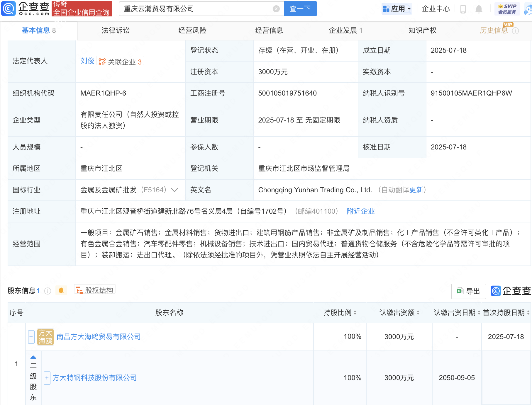Select organization code MAER1QHP-6
532x405 pixels.
(103, 93)
